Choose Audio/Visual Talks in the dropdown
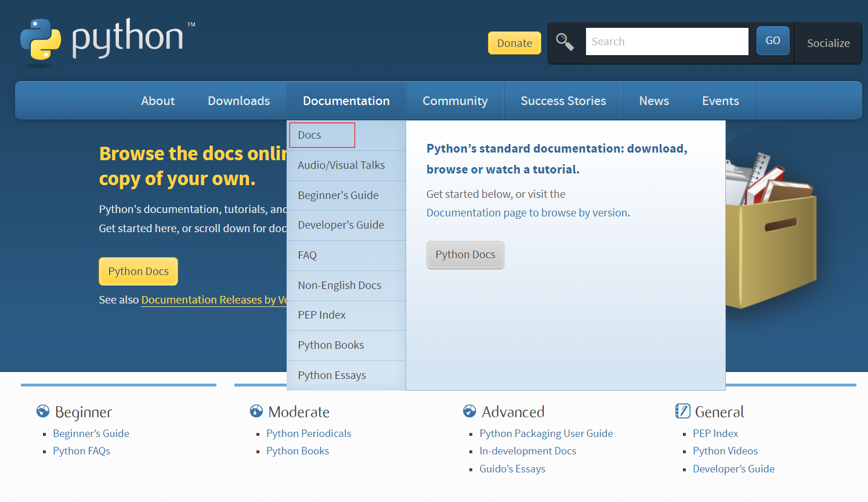The image size is (868, 502). click(x=341, y=165)
